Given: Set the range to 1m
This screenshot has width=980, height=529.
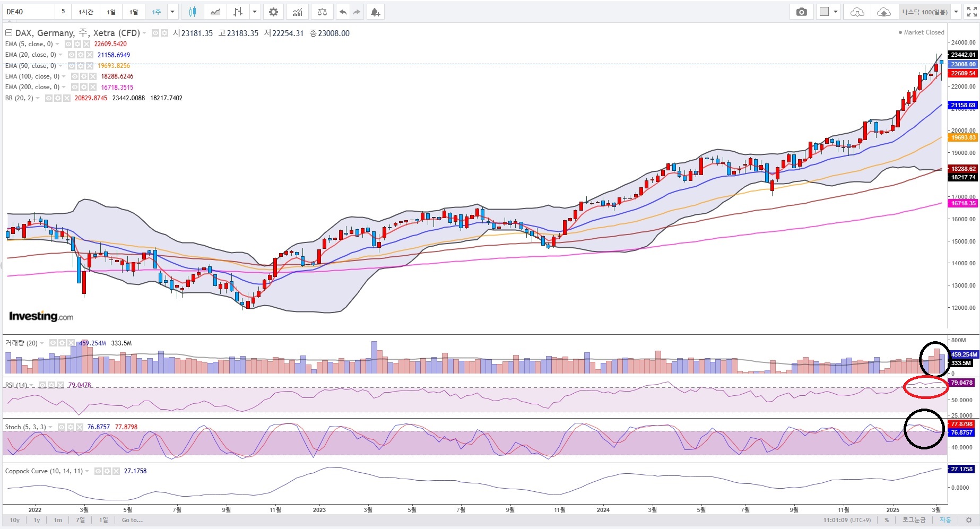Looking at the screenshot, I should click(x=58, y=520).
